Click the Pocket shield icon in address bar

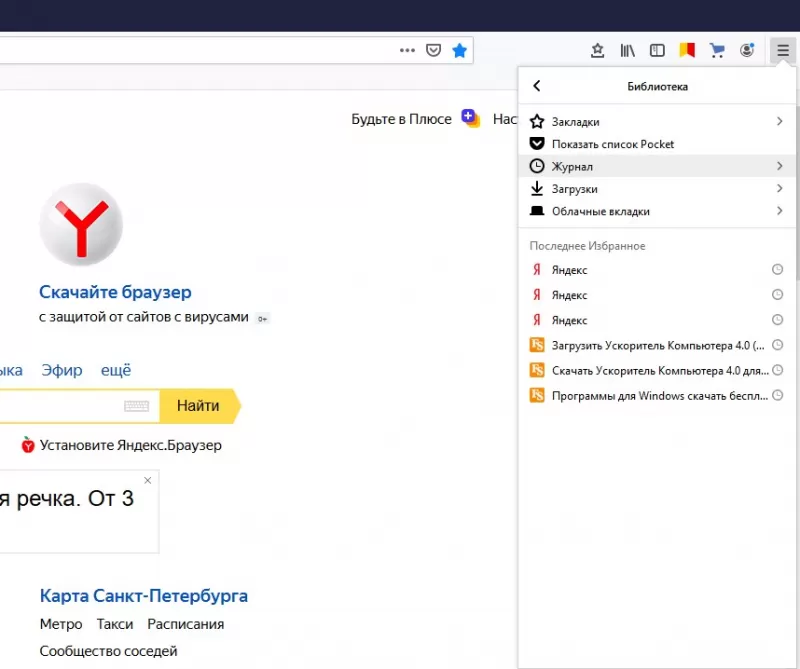(432, 50)
